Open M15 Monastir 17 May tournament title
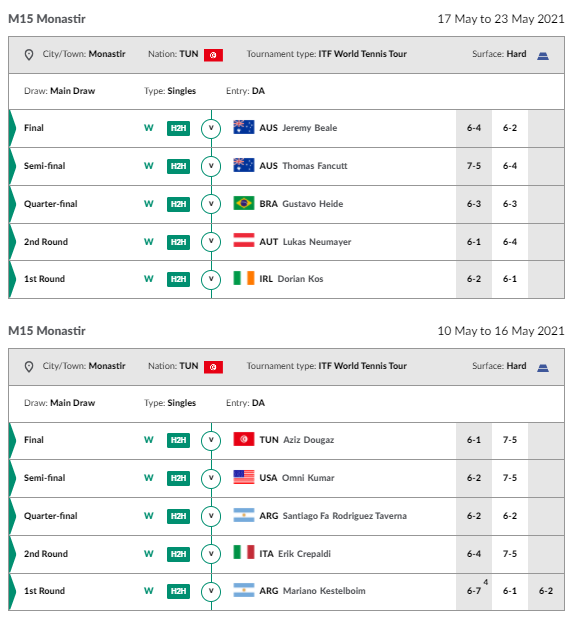This screenshot has width=569, height=623. pos(47,19)
